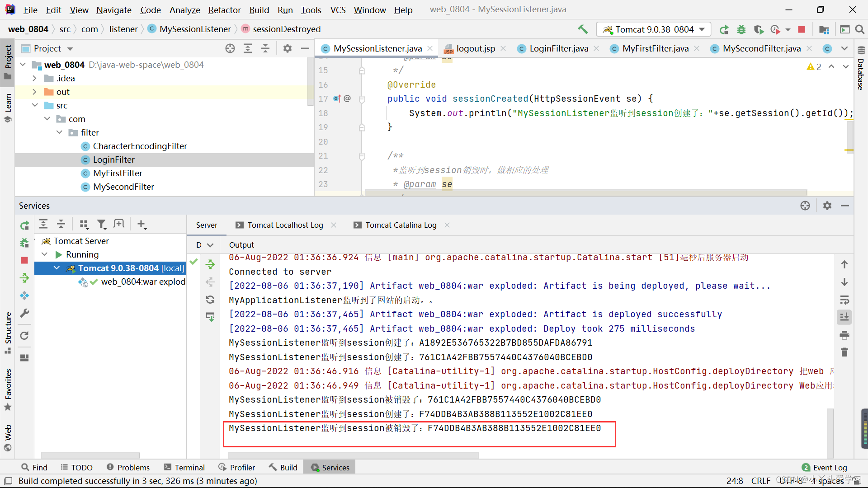The image size is (868, 488).
Task: Click the Build project hammer icon
Action: pyautogui.click(x=583, y=29)
